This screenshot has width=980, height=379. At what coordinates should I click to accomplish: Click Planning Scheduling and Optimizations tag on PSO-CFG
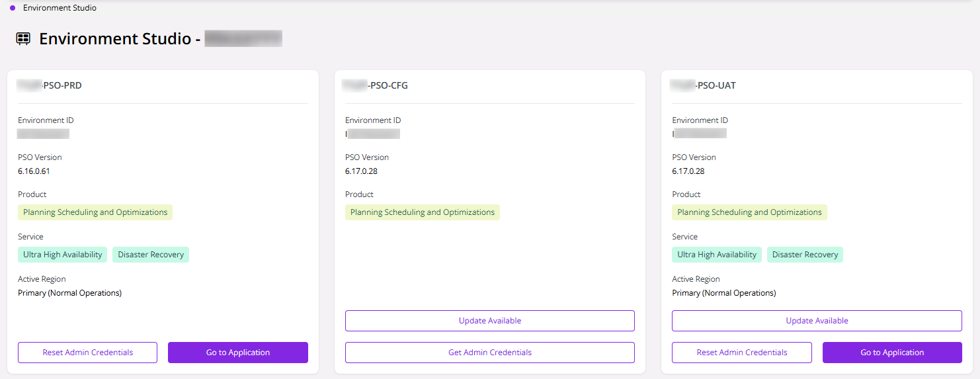click(423, 212)
